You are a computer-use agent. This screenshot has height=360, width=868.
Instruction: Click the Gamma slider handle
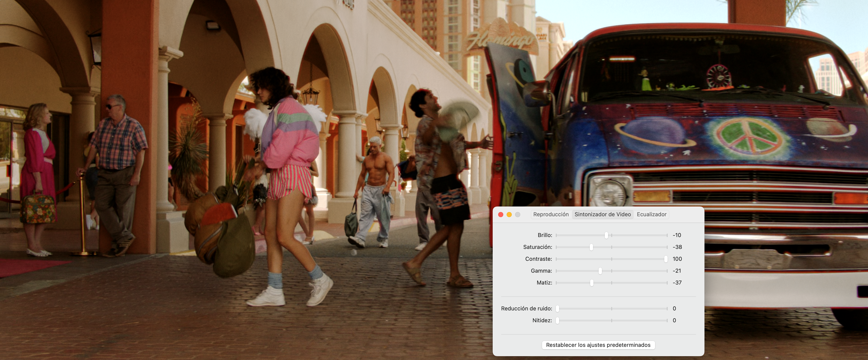click(x=600, y=271)
